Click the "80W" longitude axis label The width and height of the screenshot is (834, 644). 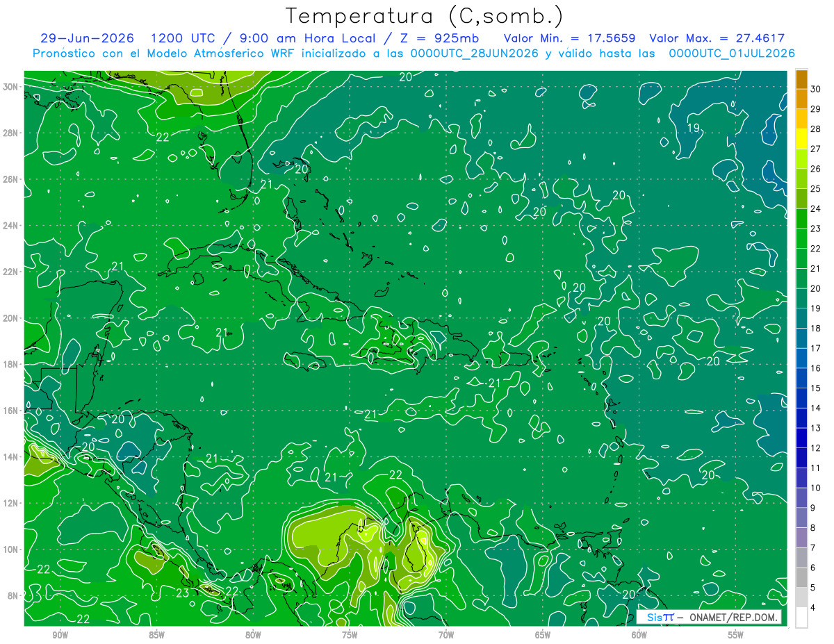tap(253, 635)
